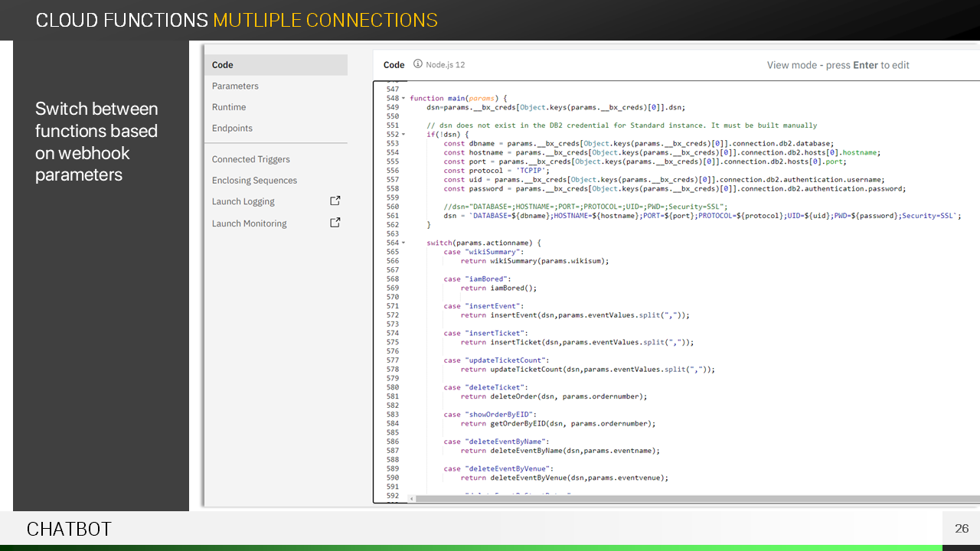Click the Launch Logging link
Screen dimensions: 980x551
(243, 202)
